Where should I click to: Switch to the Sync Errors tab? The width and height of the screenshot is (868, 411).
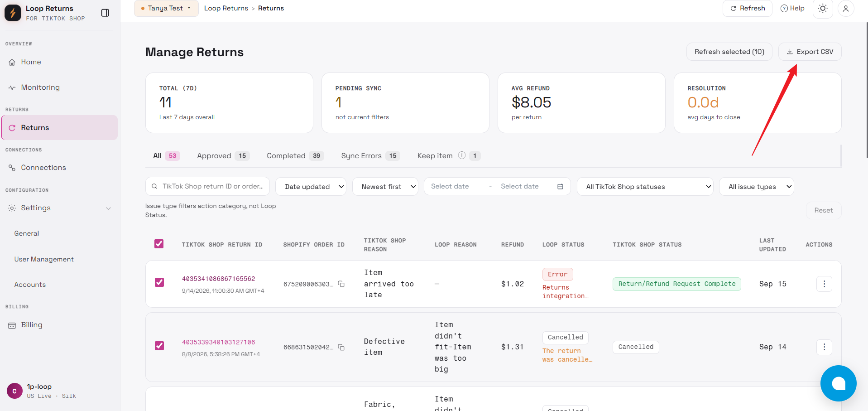point(370,156)
